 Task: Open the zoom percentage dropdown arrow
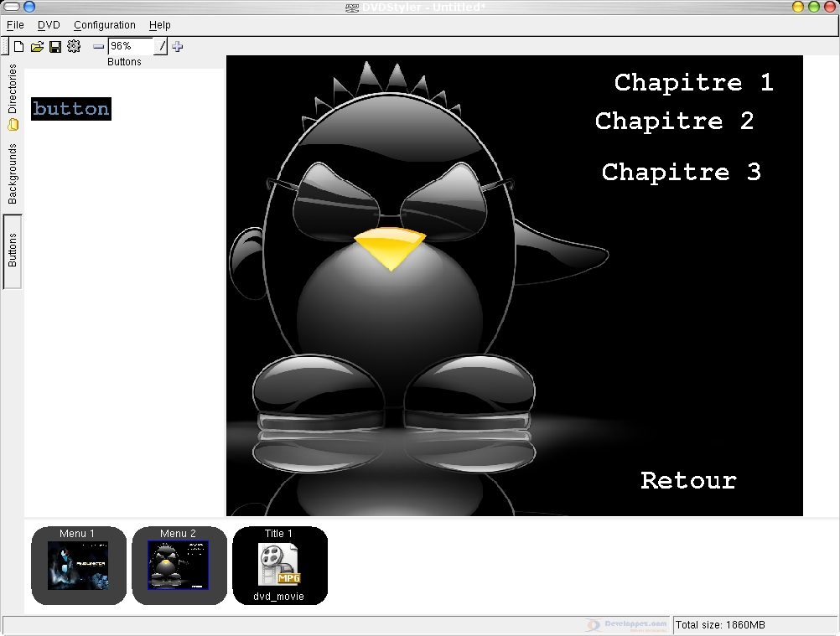pos(162,47)
